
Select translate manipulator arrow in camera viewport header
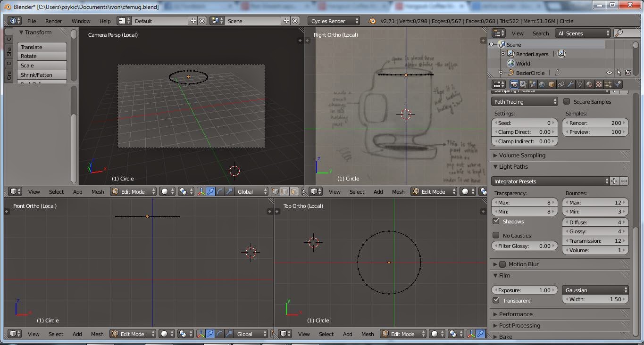click(x=210, y=191)
